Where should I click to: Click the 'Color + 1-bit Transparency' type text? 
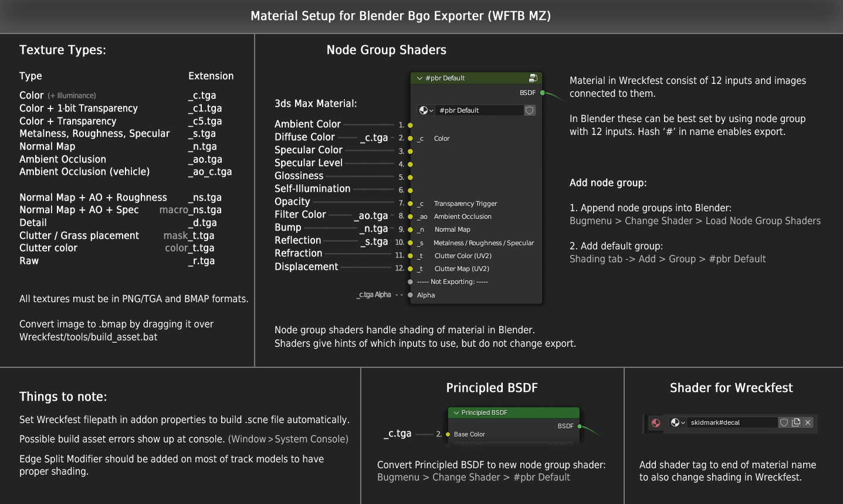pyautogui.click(x=79, y=109)
